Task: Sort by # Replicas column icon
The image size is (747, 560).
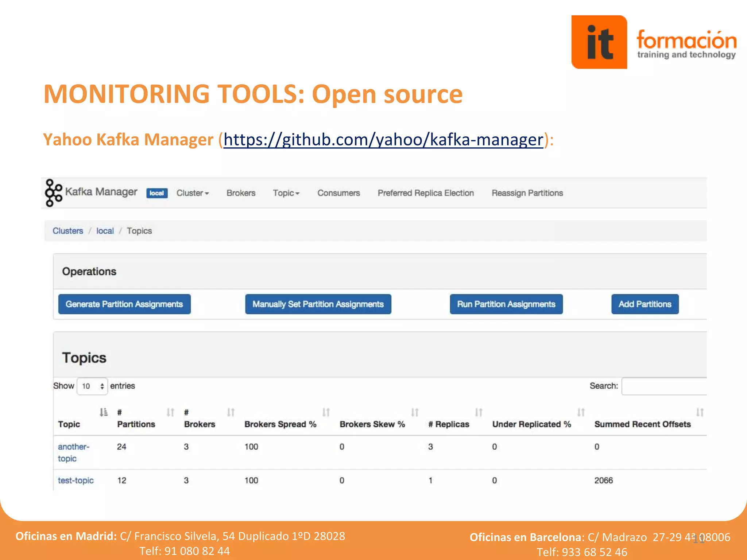Action: pos(479,412)
